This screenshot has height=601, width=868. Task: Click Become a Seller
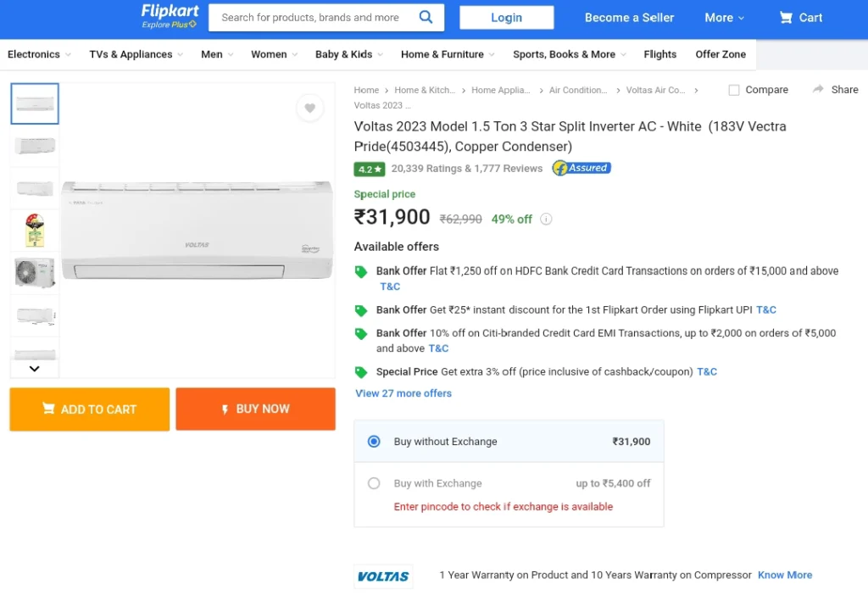coord(630,18)
